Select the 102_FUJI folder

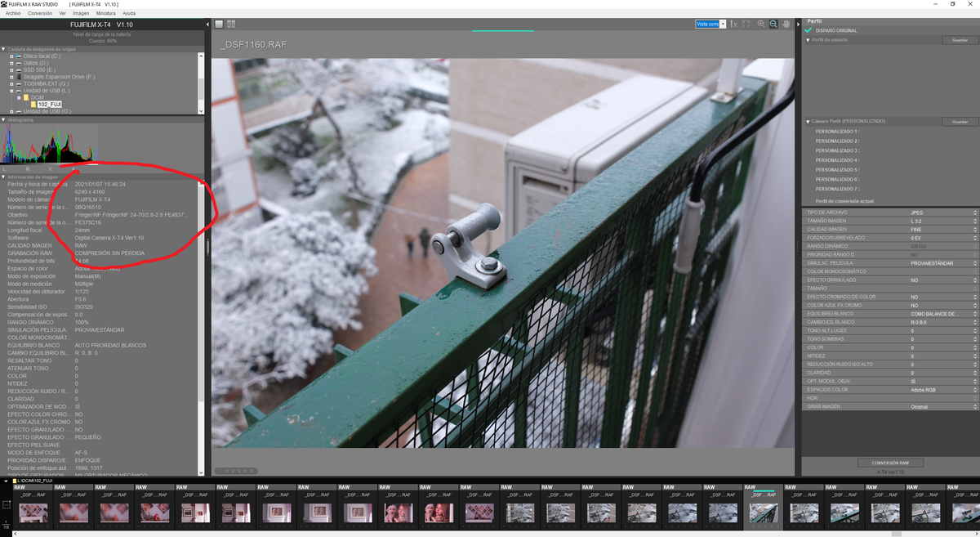(x=49, y=105)
